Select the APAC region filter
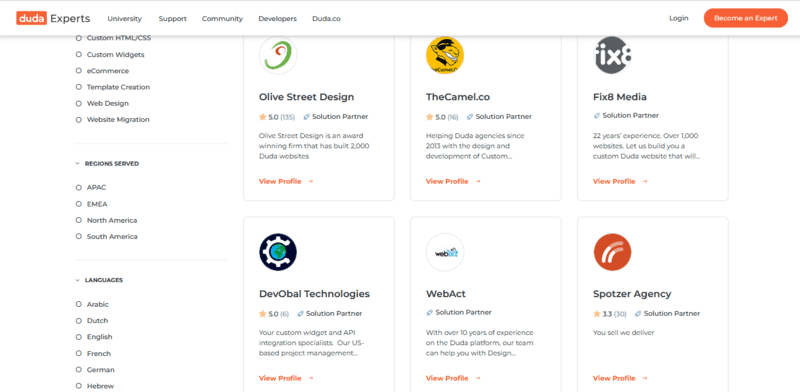The width and height of the screenshot is (800, 392). (91, 188)
